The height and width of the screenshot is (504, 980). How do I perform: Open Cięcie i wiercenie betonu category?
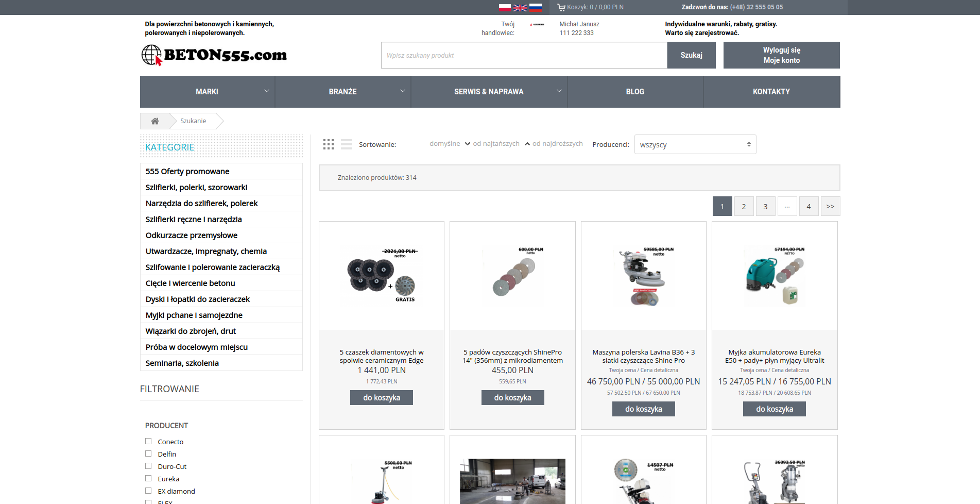point(221,283)
